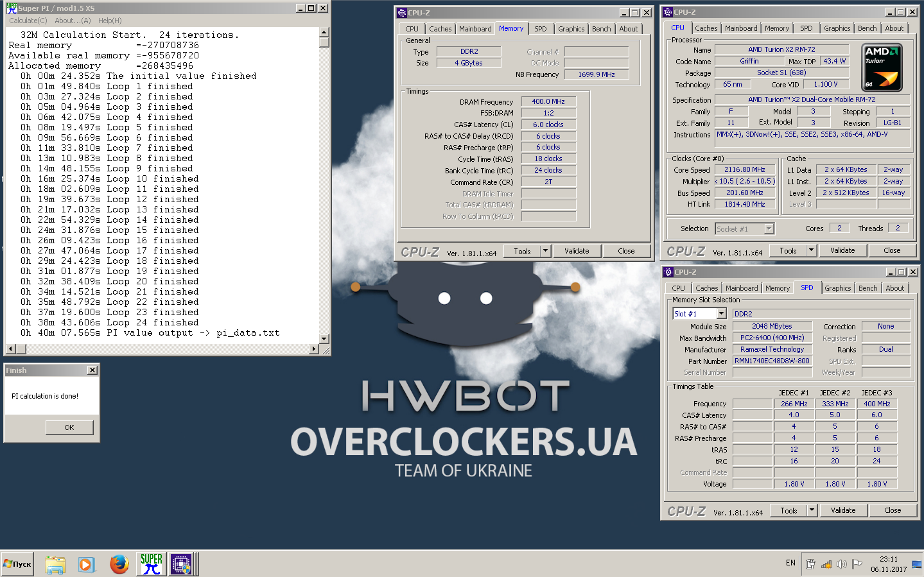Screen dimensions: 924x577
Task: Open Bench tab in Memory window
Action: [x=602, y=29]
